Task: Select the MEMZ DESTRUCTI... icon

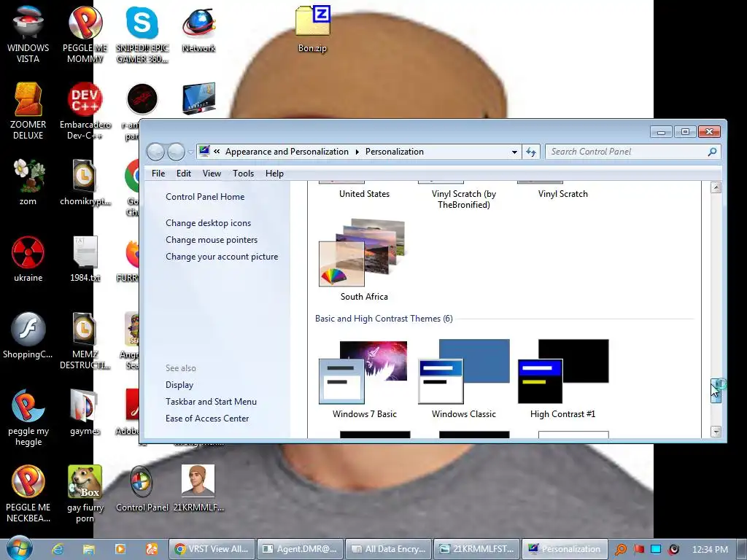Action: click(85, 340)
